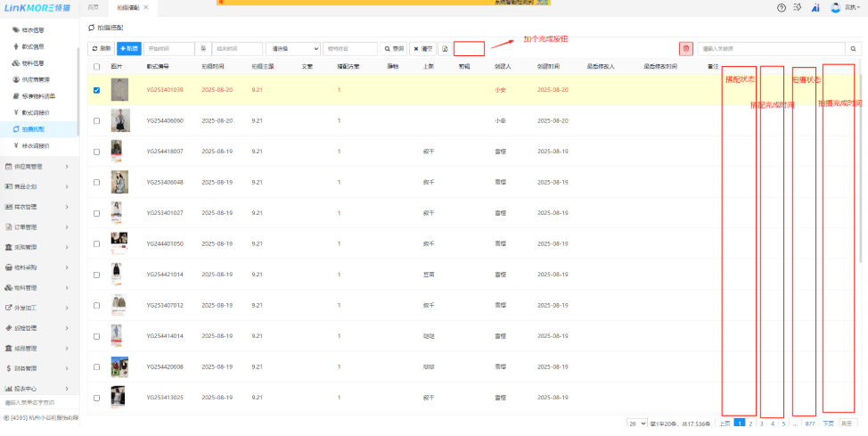Click the 查询 search button
868x436 pixels.
[393, 48]
